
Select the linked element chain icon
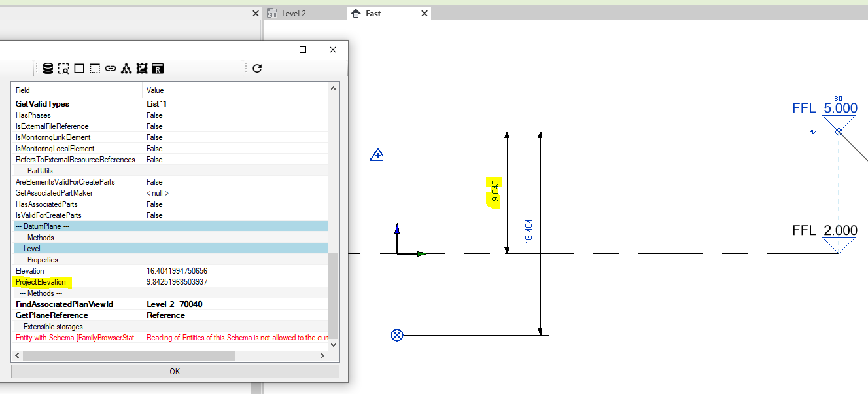click(x=111, y=68)
